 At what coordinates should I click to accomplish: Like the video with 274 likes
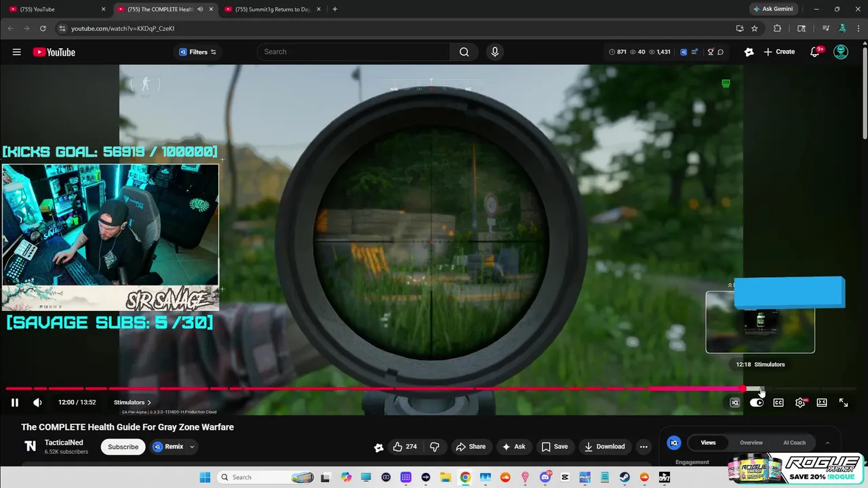pyautogui.click(x=405, y=447)
